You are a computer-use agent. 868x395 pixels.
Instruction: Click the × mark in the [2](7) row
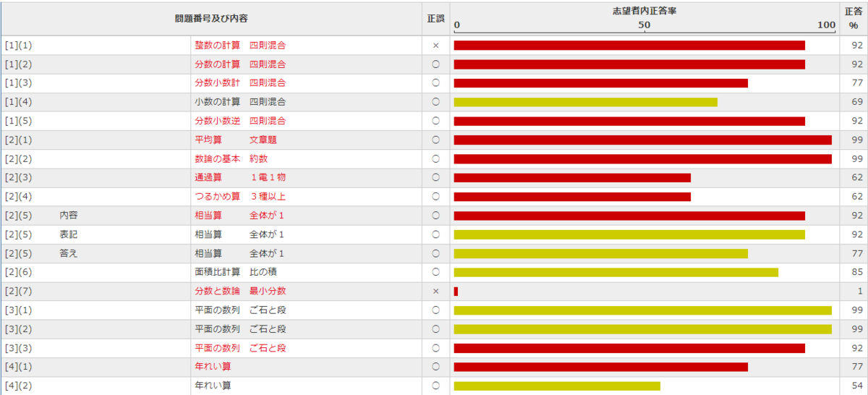point(435,291)
